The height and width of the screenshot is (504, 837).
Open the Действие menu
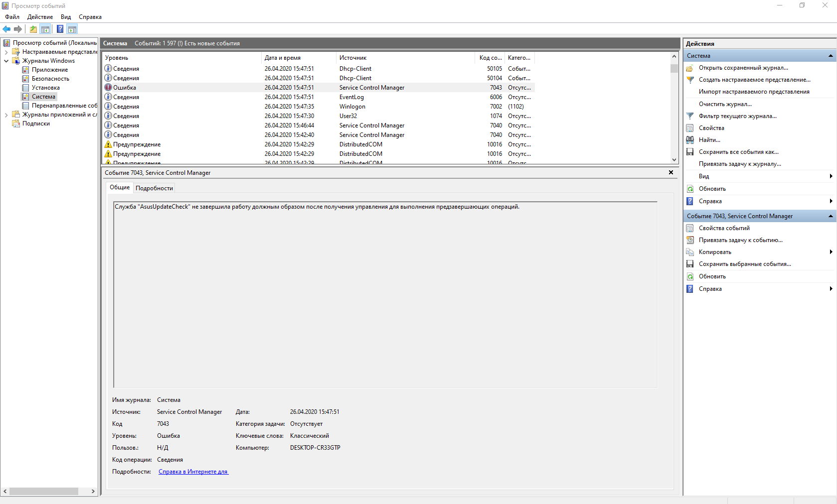(x=40, y=17)
